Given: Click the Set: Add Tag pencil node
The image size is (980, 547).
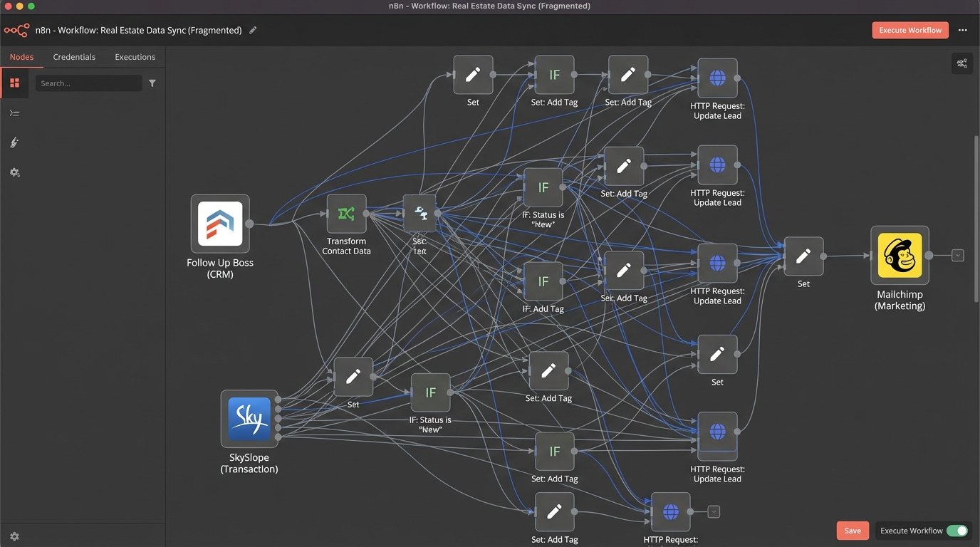Looking at the screenshot, I should click(x=628, y=74).
